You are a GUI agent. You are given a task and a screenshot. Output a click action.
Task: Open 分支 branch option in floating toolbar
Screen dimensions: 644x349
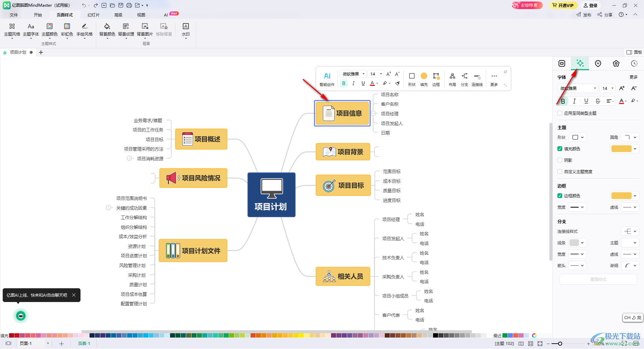(465, 79)
